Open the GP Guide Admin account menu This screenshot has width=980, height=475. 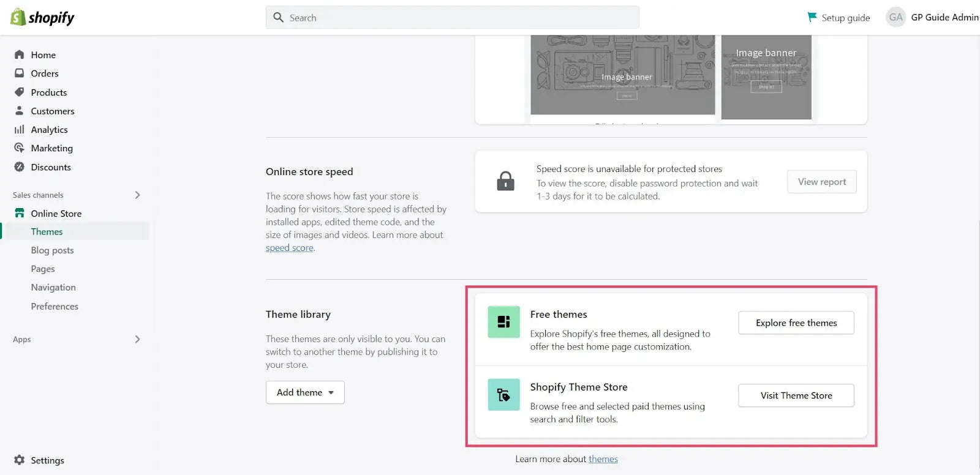(x=944, y=17)
